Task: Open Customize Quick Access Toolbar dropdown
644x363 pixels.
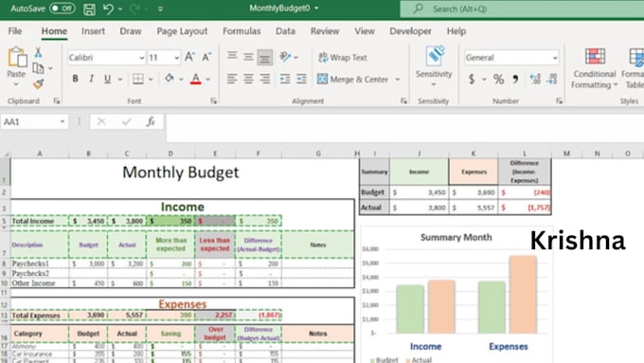Action: pos(160,9)
